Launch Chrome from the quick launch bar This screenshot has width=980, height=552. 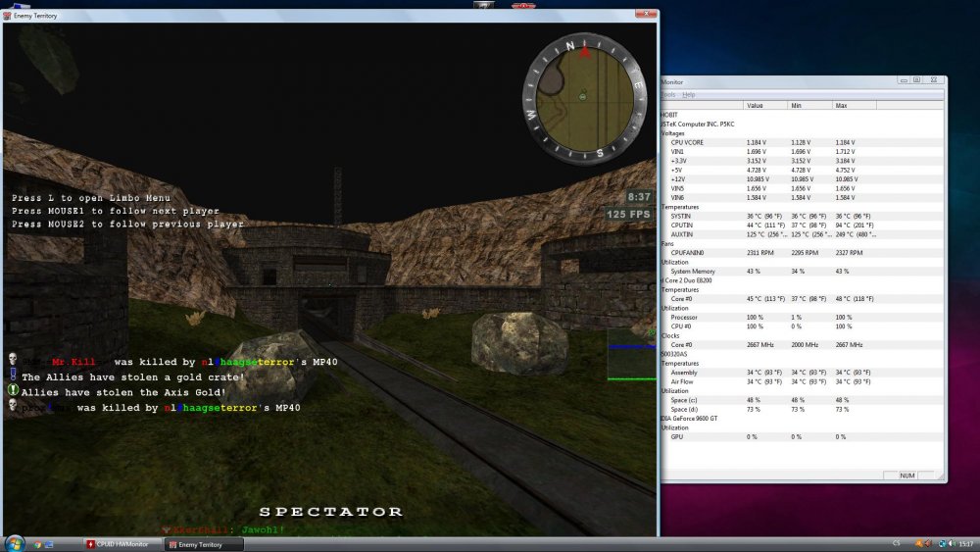(x=37, y=544)
